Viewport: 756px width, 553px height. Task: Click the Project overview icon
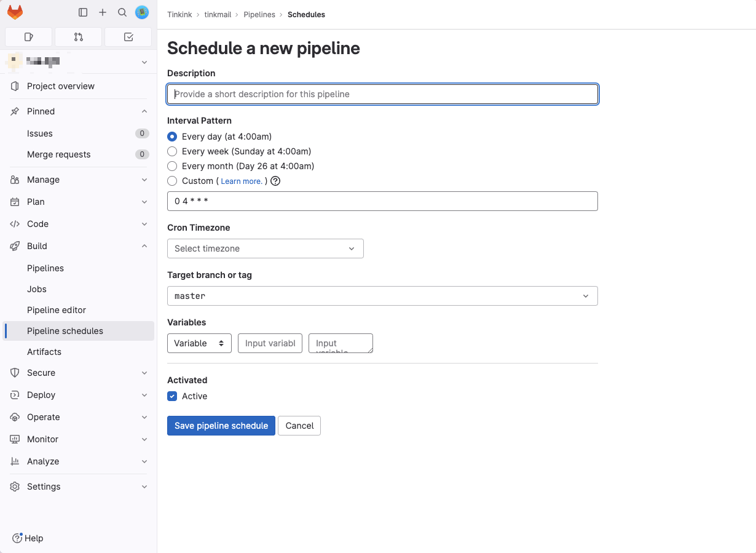click(x=15, y=86)
